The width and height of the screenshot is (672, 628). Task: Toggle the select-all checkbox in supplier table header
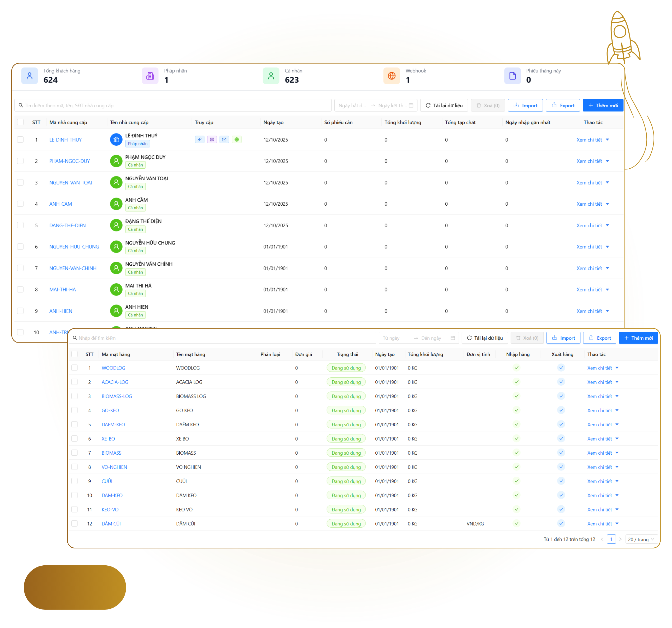(21, 122)
